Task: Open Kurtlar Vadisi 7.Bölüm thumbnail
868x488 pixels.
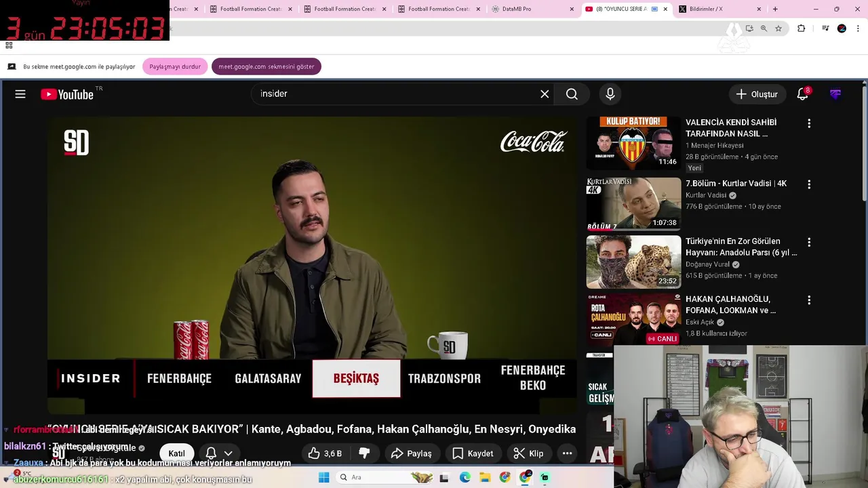Action: [633, 203]
